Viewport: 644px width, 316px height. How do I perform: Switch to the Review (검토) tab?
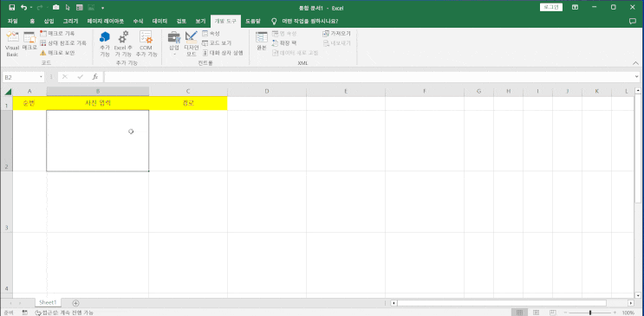pos(181,21)
